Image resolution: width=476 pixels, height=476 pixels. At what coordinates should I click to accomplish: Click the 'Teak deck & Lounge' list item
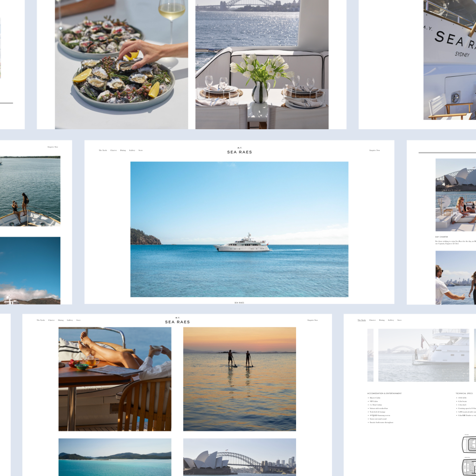click(x=377, y=412)
